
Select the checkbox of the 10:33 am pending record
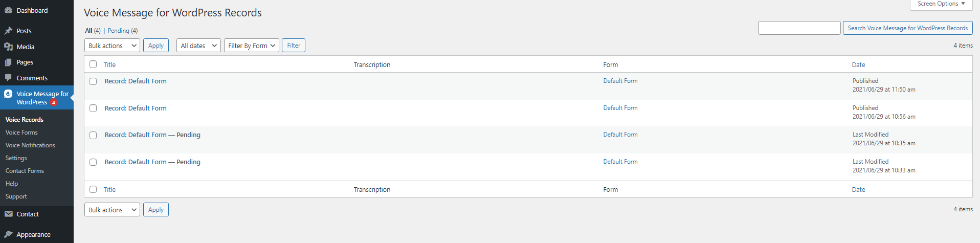[93, 162]
